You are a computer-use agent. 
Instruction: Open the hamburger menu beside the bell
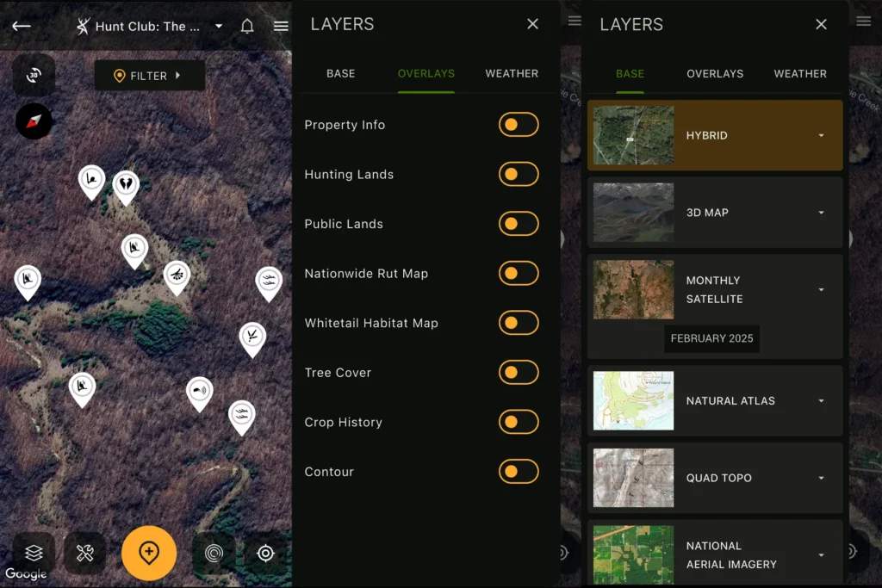(x=281, y=26)
